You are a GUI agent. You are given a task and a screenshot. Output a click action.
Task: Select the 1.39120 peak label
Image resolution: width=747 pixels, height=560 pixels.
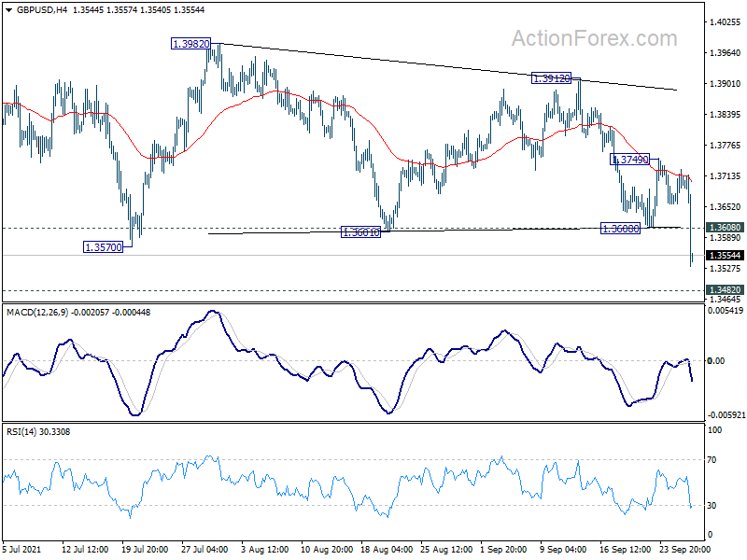point(551,78)
